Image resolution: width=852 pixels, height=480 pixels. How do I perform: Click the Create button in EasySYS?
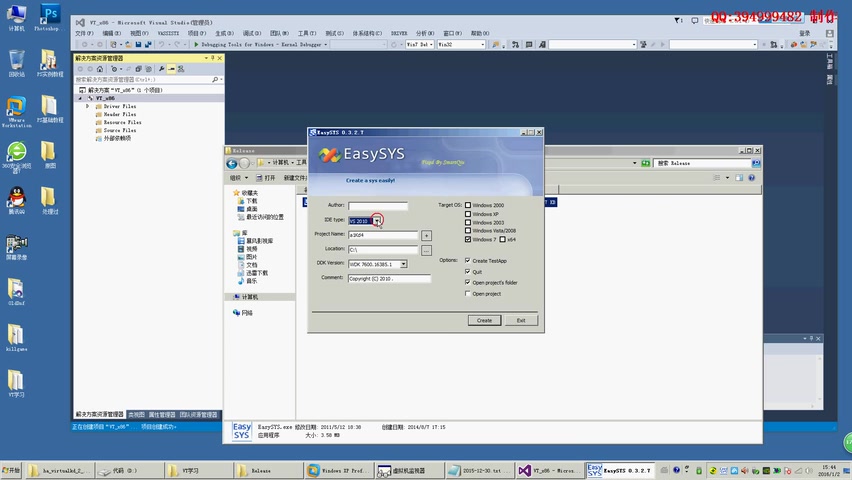(x=484, y=320)
